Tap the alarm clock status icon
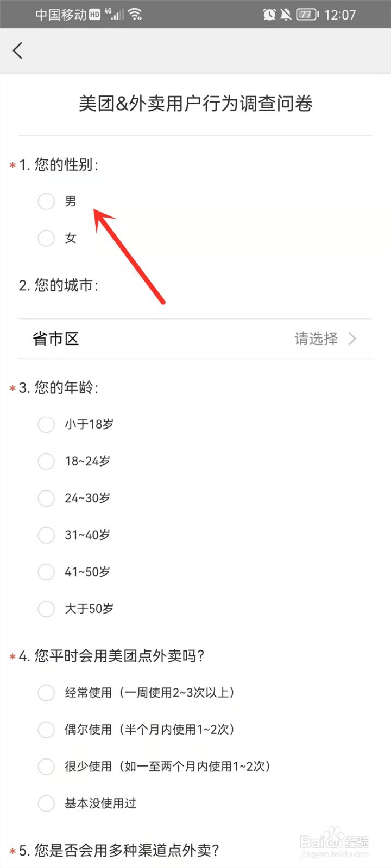 pos(269,15)
